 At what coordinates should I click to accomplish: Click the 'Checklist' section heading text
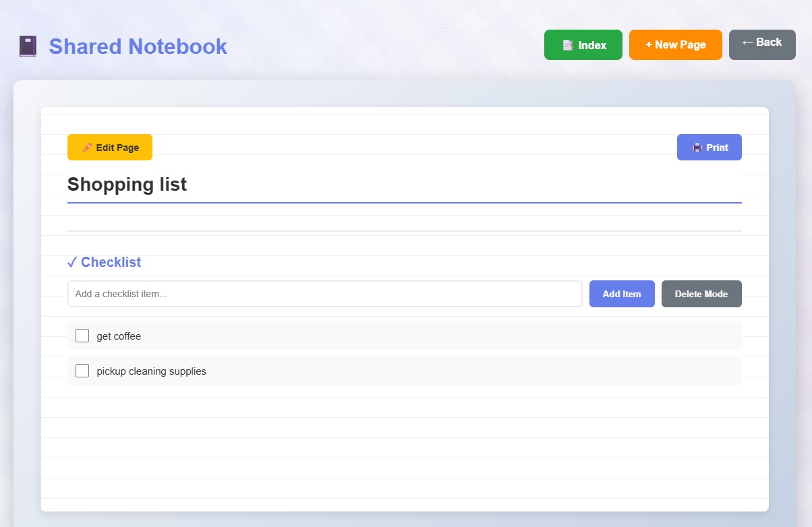[111, 262]
